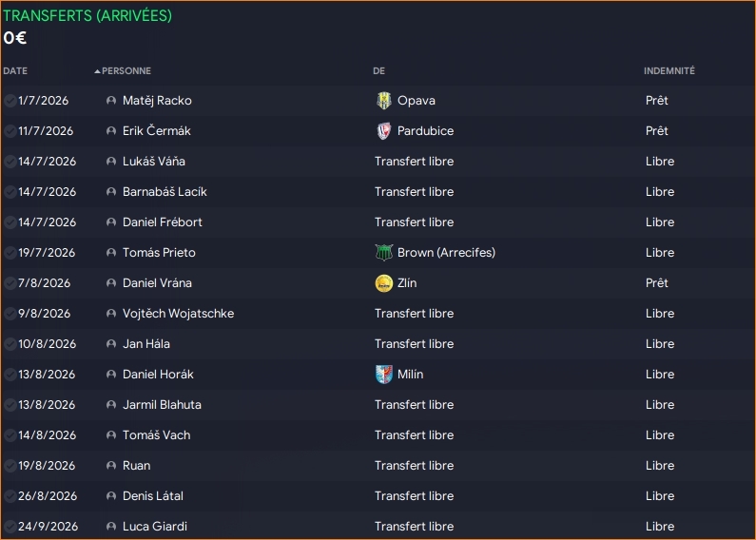Click the person icon beside Matěj Racko
This screenshot has width=756, height=540.
click(111, 101)
